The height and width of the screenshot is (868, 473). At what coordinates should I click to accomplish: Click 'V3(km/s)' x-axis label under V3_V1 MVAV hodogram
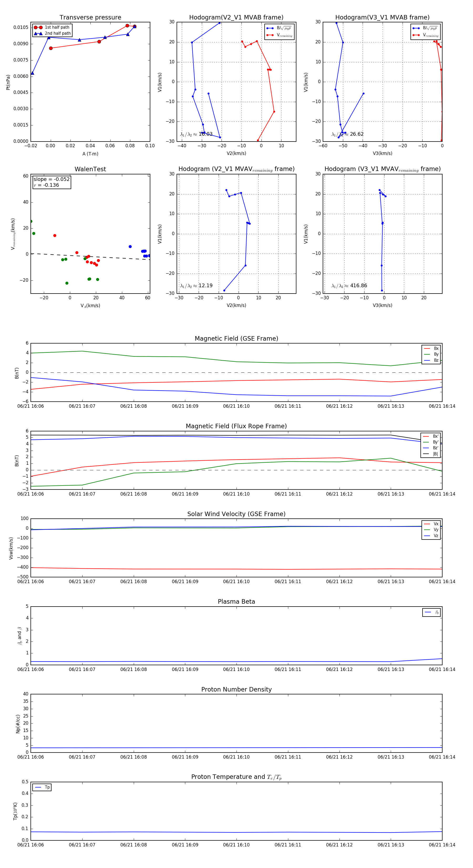pyautogui.click(x=382, y=306)
